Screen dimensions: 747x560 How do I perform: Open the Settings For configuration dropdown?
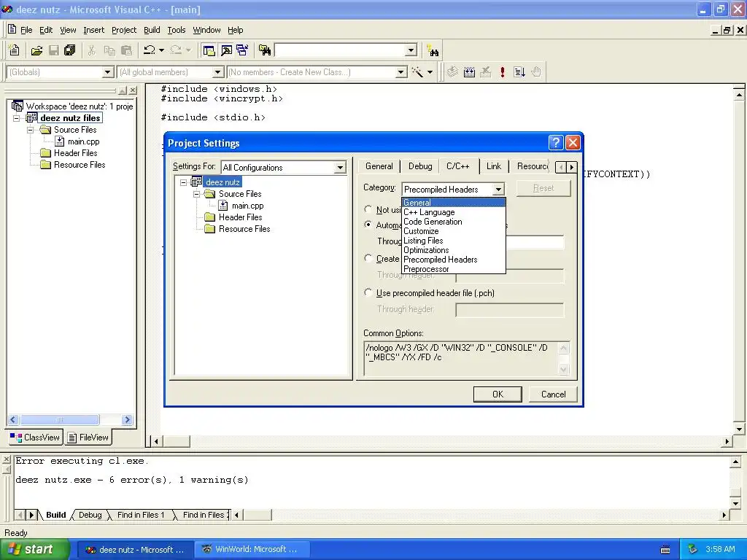click(340, 168)
